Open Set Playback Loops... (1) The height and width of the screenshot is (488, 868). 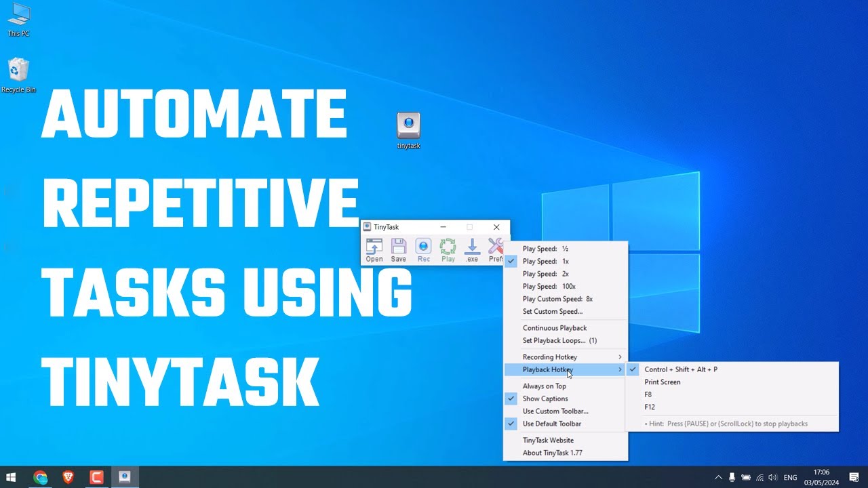point(566,340)
